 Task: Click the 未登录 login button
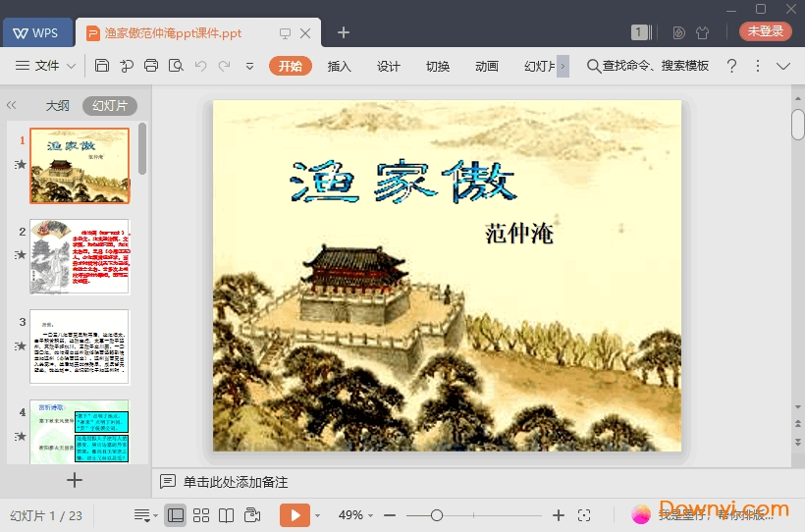(765, 31)
